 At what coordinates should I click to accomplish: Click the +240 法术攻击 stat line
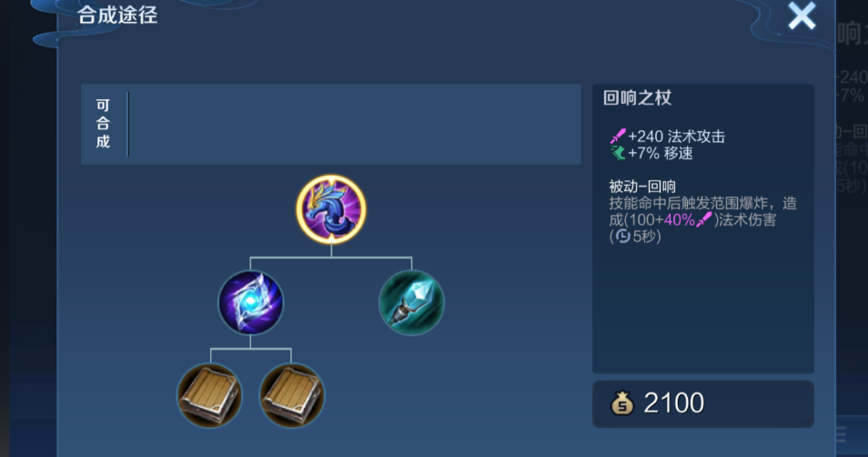click(x=668, y=137)
